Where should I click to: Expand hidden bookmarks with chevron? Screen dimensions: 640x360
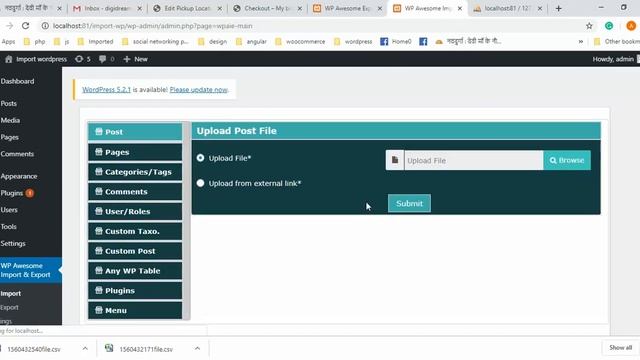pyautogui.click(x=580, y=42)
